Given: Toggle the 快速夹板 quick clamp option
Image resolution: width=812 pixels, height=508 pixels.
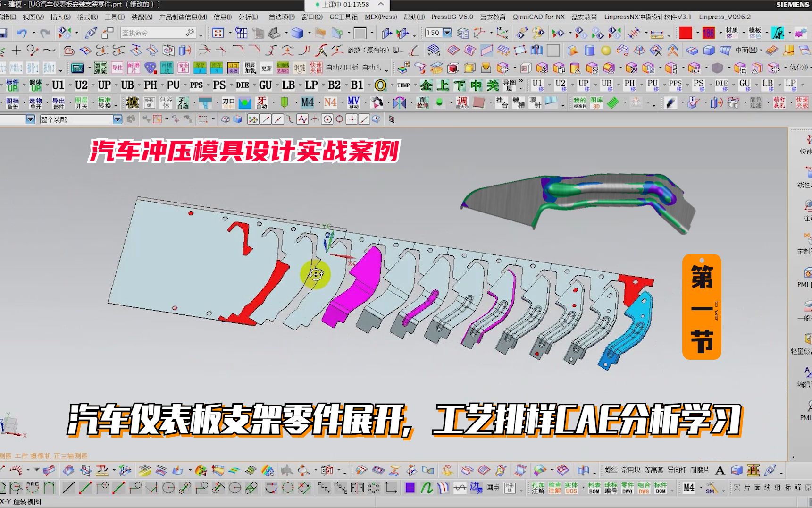Looking at the screenshot, I should tap(315, 68).
